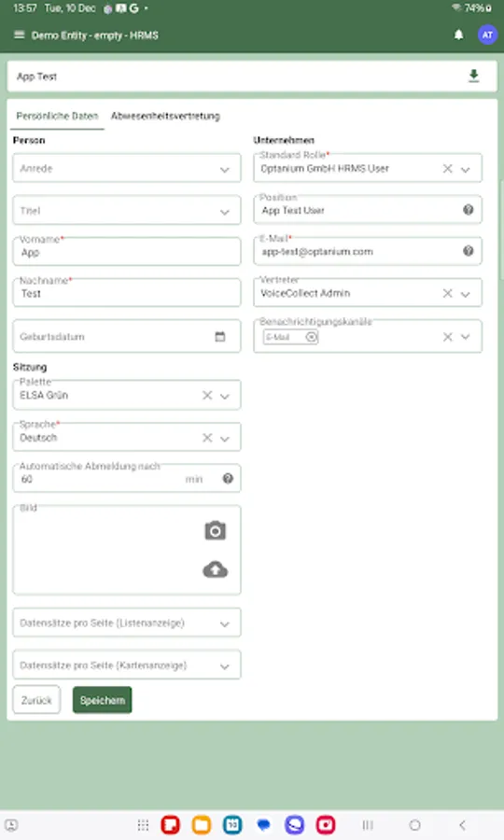Clear the Vertreter selection

(x=447, y=294)
